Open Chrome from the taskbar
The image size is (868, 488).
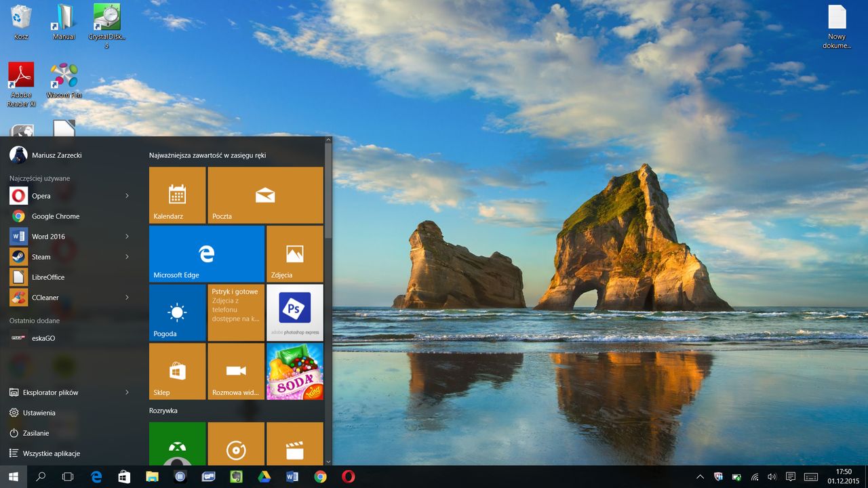click(320, 476)
